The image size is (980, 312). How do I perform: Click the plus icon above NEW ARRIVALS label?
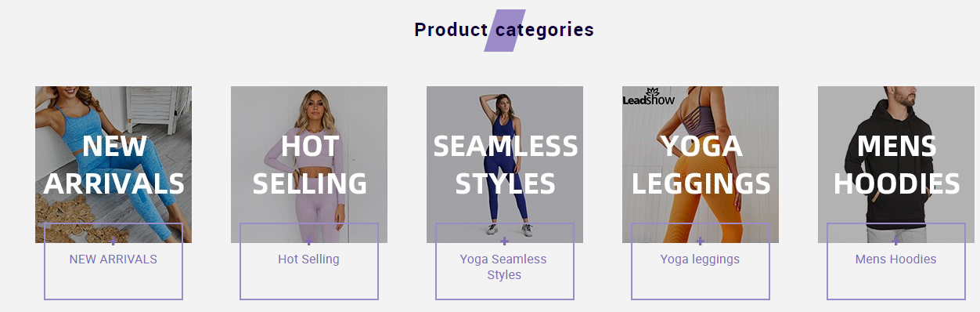click(113, 241)
